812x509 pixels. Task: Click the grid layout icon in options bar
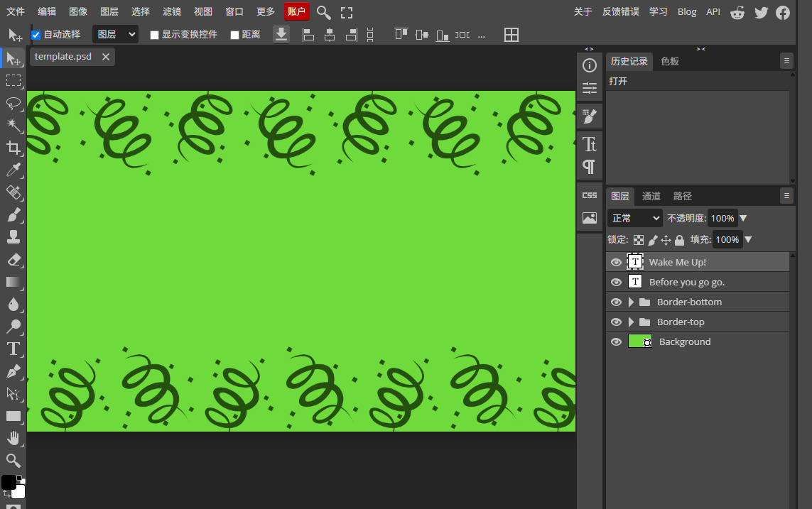(511, 35)
